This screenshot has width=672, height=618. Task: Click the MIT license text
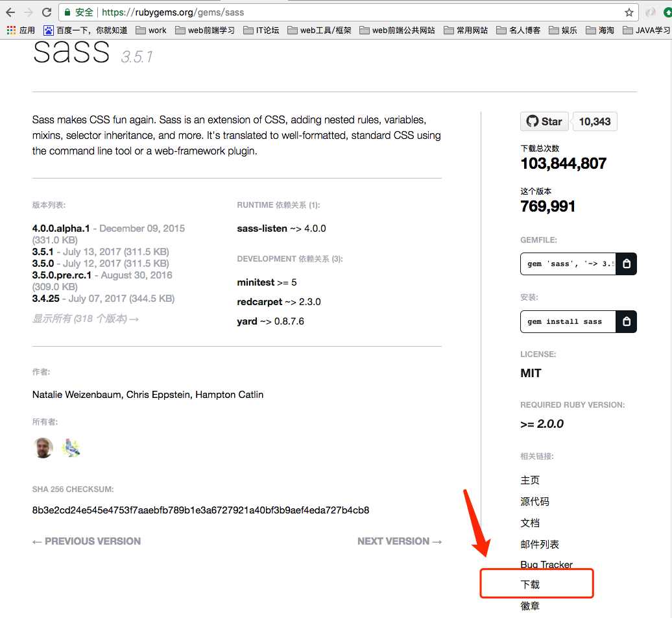(x=531, y=373)
